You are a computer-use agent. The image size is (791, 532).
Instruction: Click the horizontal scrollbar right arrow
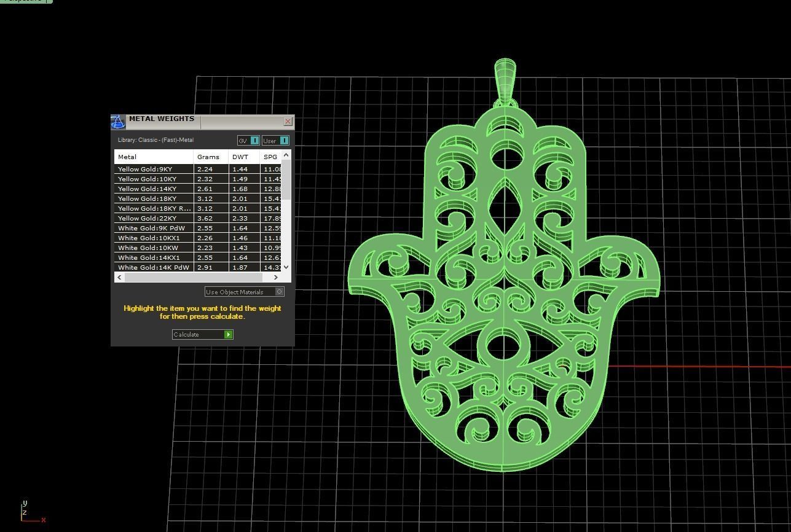click(x=275, y=277)
